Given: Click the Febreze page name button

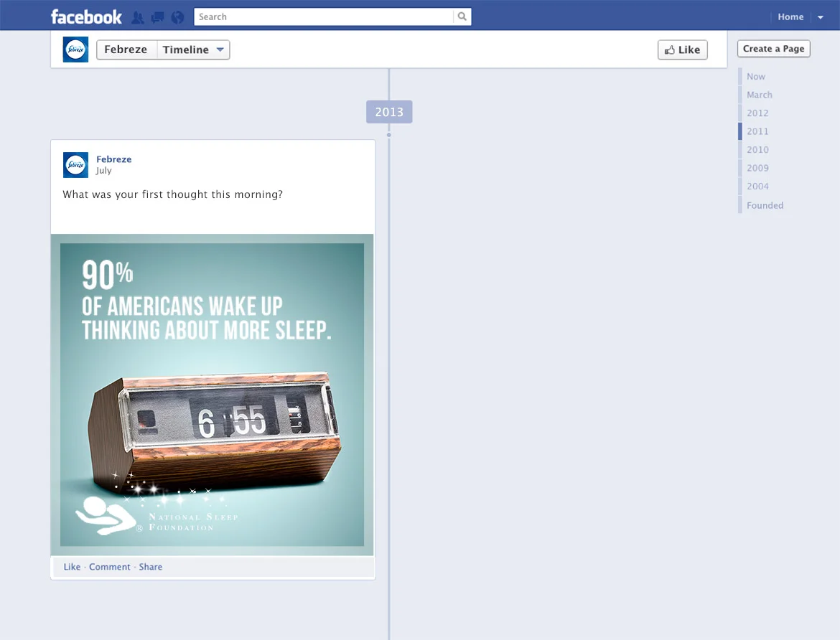Looking at the screenshot, I should pyautogui.click(x=126, y=50).
